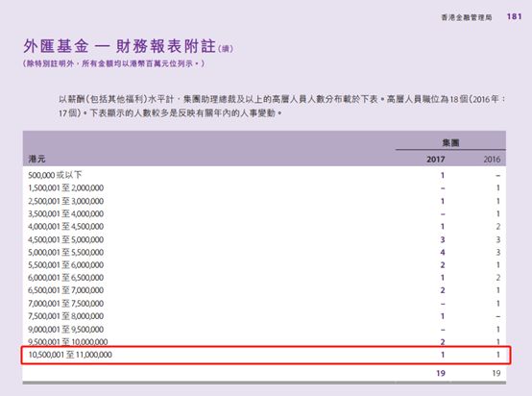Click the 2017 total 19
This screenshot has height=396, width=532.
[x=441, y=373]
